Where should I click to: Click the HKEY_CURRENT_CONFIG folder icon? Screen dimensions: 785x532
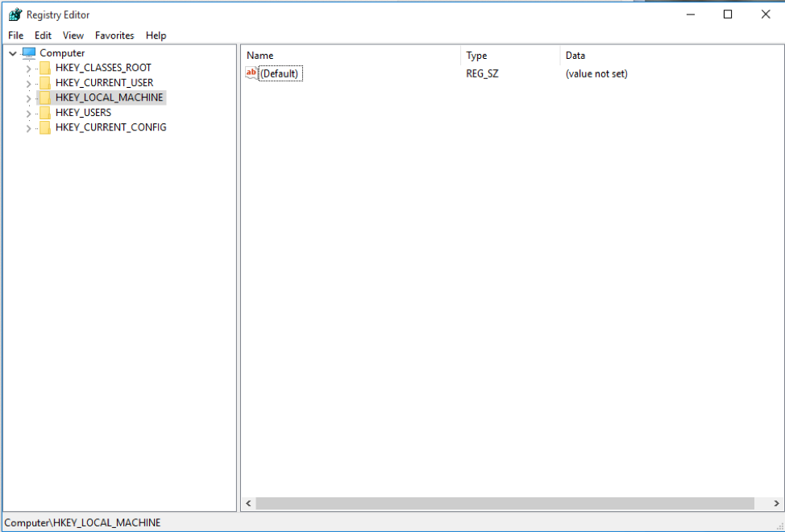coord(45,127)
